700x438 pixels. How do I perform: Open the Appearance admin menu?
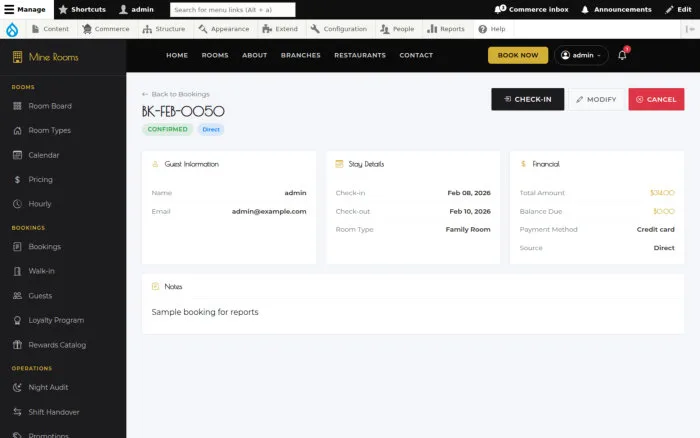pos(224,29)
